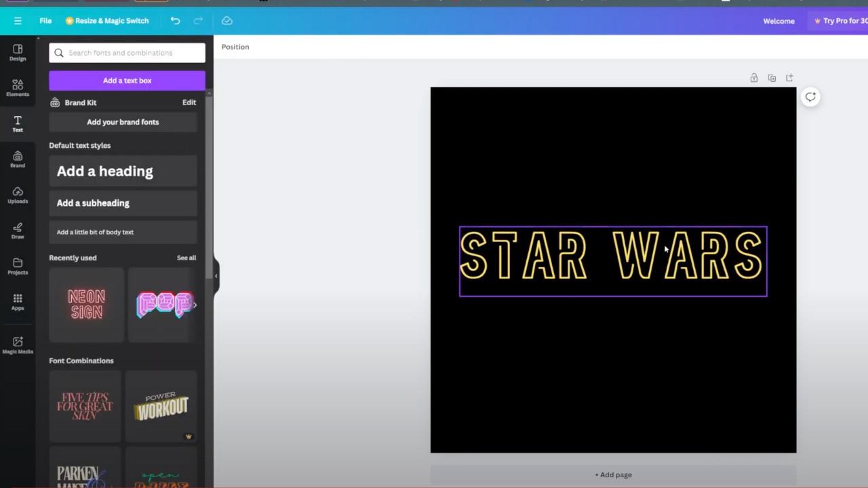Undo the last action
868x488 pixels.
coord(175,21)
